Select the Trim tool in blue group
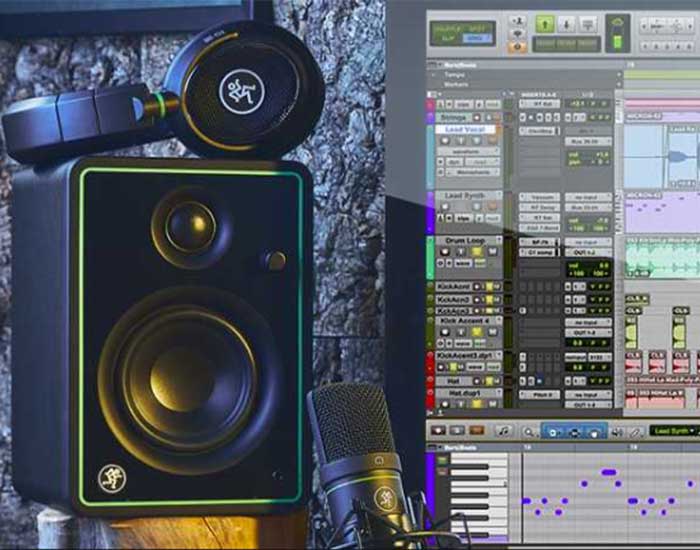 click(553, 432)
